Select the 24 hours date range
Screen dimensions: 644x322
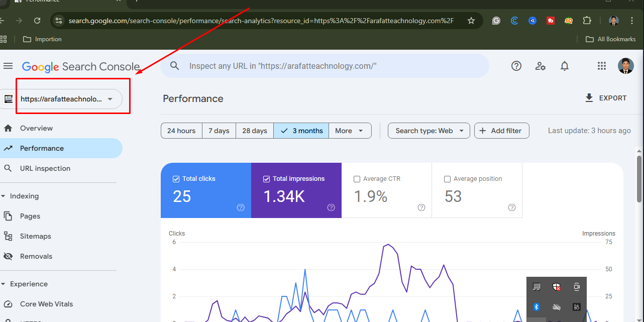point(181,131)
